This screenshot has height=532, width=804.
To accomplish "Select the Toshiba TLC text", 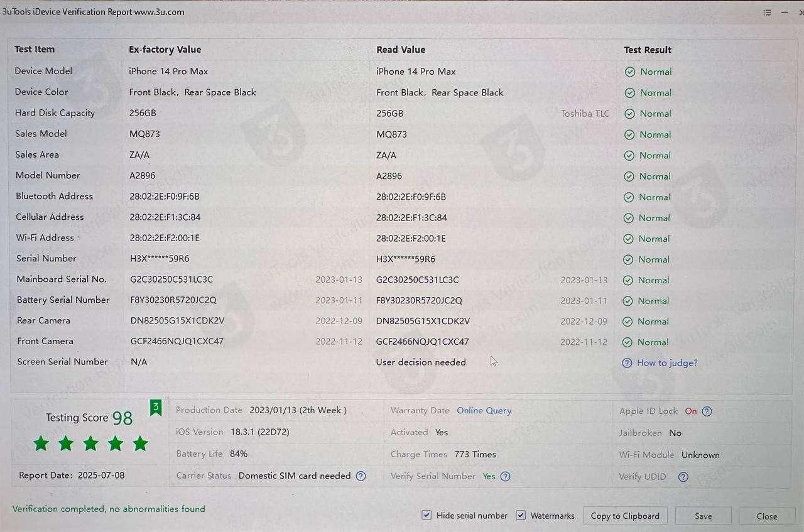I will 585,114.
